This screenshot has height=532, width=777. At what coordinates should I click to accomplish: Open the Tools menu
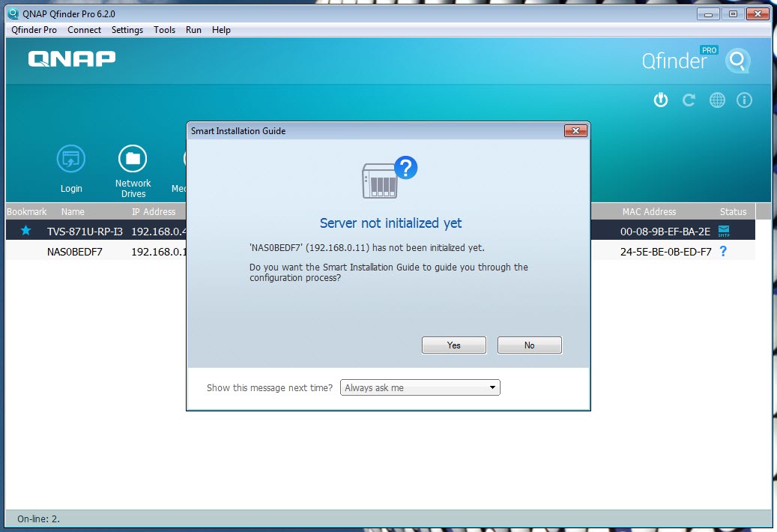point(165,30)
